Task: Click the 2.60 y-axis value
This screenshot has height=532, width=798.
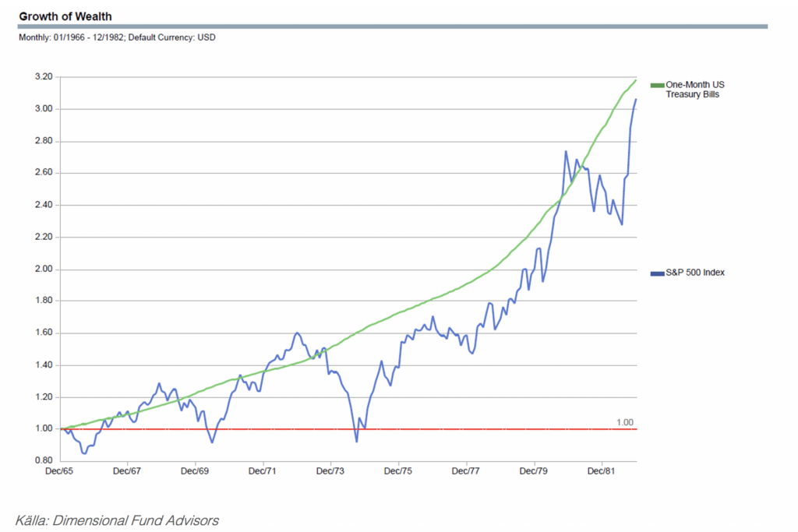Action: [x=43, y=173]
